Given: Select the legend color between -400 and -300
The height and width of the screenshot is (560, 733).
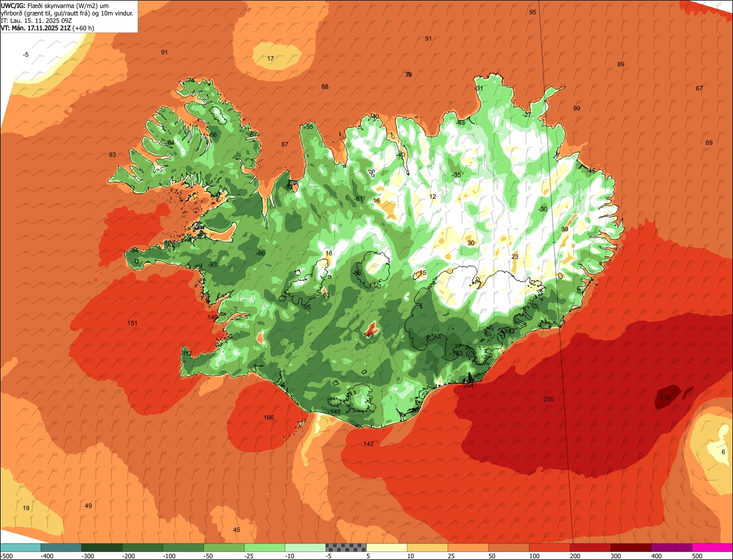Looking at the screenshot, I should tap(61, 547).
